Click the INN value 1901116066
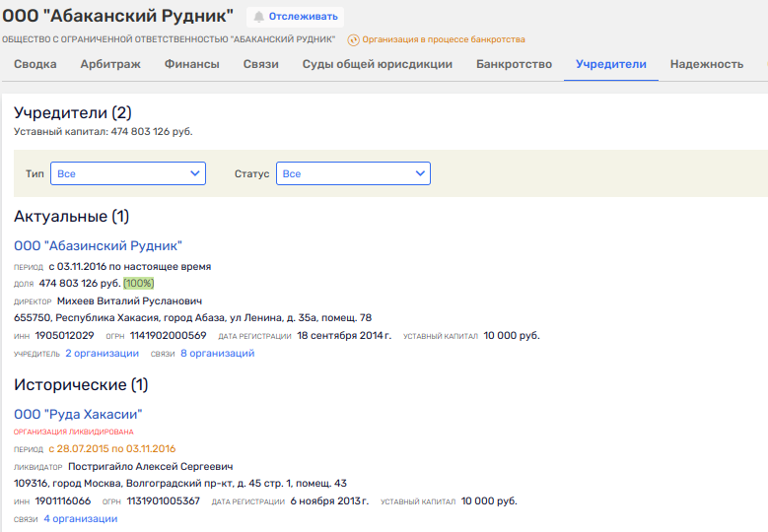This screenshot has height=532, width=768. pos(63,501)
